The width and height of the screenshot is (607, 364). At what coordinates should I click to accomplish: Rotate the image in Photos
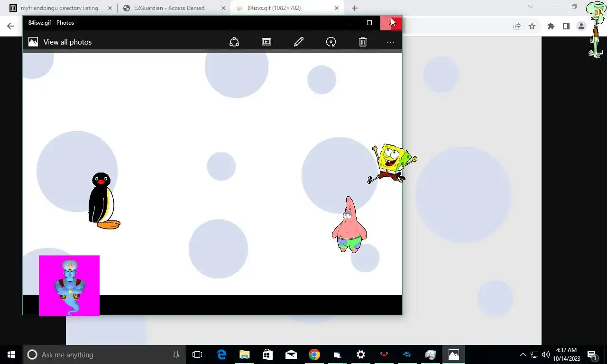[x=331, y=42]
